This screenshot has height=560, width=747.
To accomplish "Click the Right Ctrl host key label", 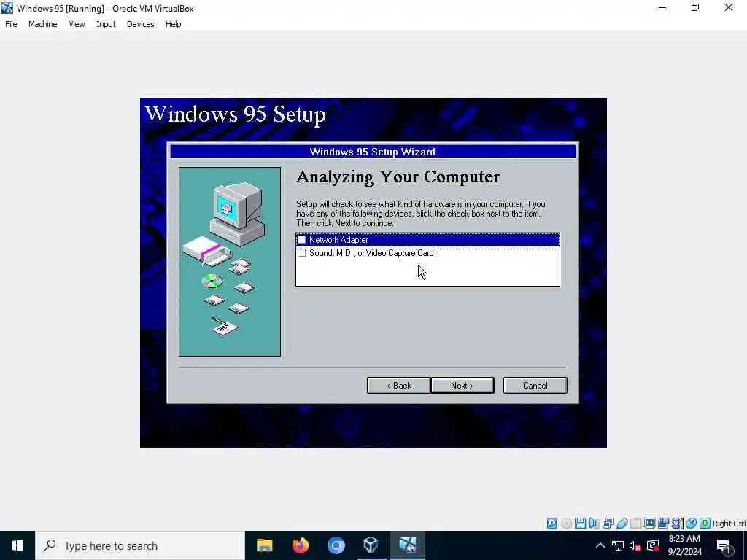I will click(729, 524).
